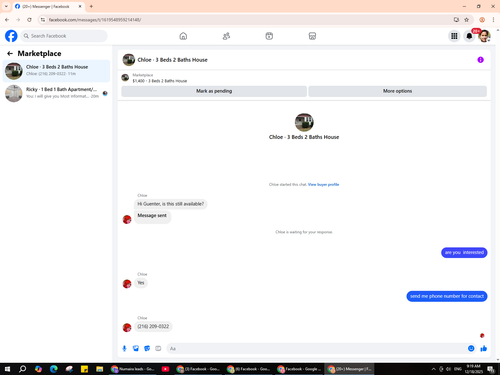Click the Mark as pending button
The height and width of the screenshot is (375, 500).
pyautogui.click(x=214, y=91)
